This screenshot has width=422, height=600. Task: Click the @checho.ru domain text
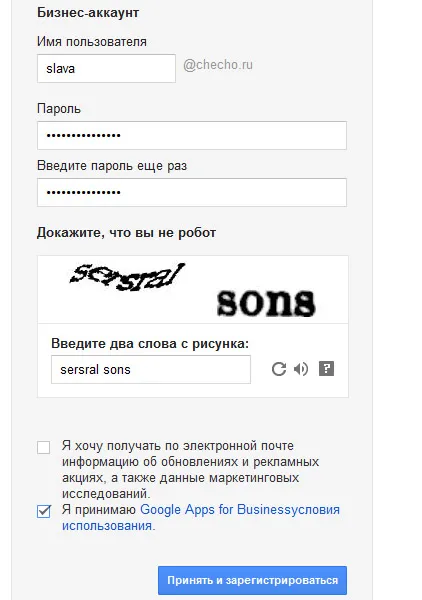pyautogui.click(x=218, y=65)
